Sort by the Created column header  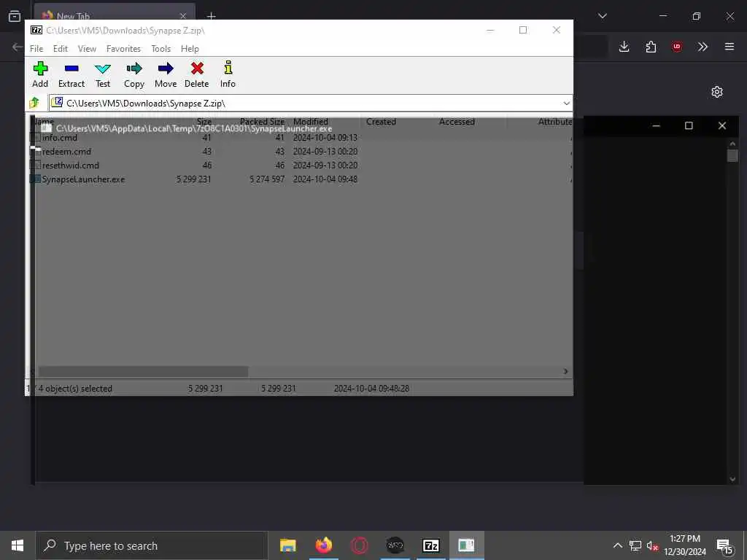coord(381,122)
